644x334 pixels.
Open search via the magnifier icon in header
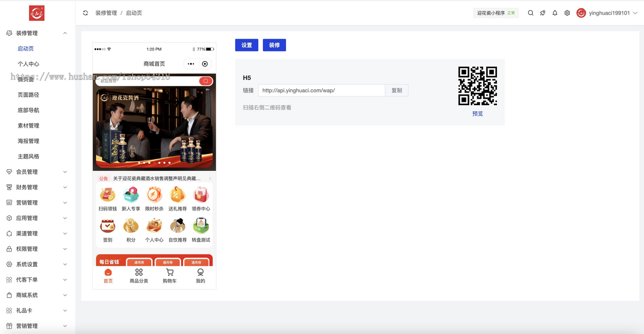[x=531, y=13]
